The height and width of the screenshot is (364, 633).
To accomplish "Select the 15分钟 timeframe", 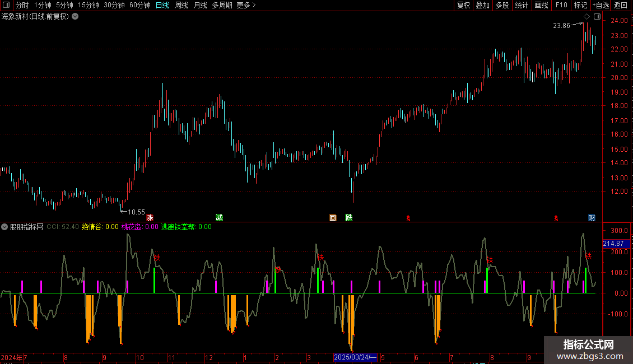I will point(89,5).
